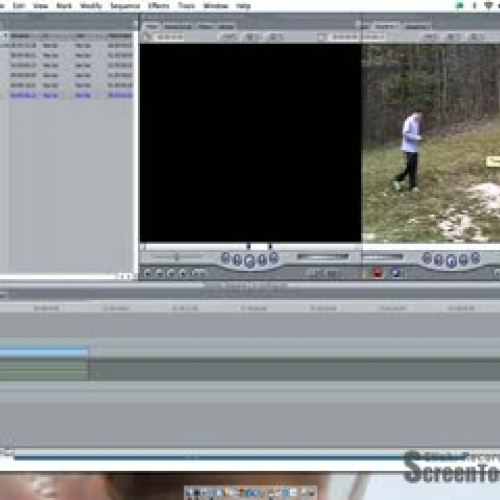This screenshot has width=500, height=500.
Task: Click the Viewer timecode duration field
Action: [x=170, y=37]
